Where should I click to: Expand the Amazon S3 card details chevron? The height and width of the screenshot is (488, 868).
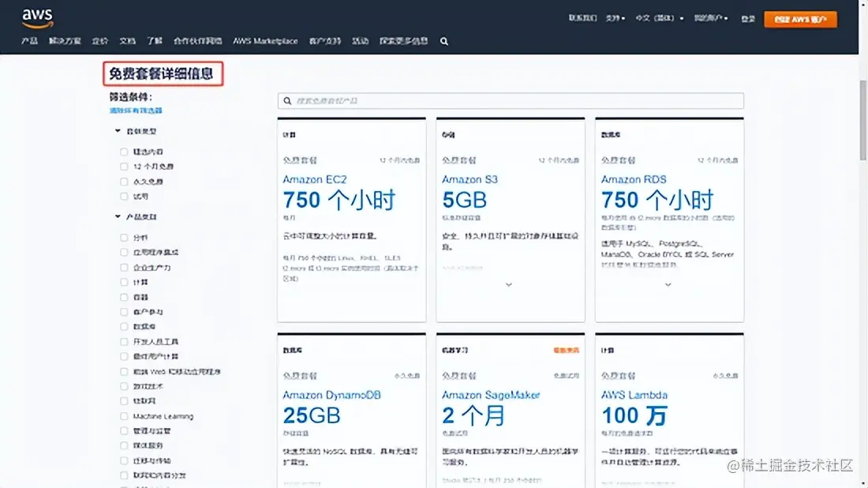pos(509,285)
